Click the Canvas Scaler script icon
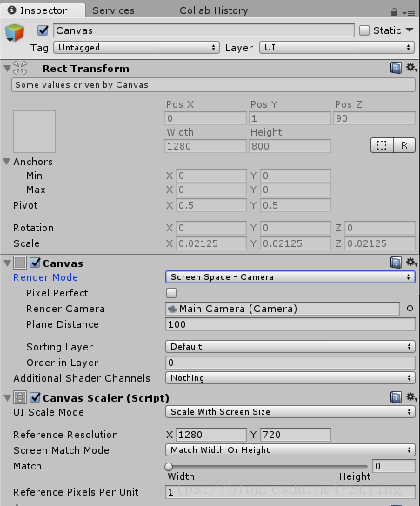The width and height of the screenshot is (420, 506). coord(20,397)
